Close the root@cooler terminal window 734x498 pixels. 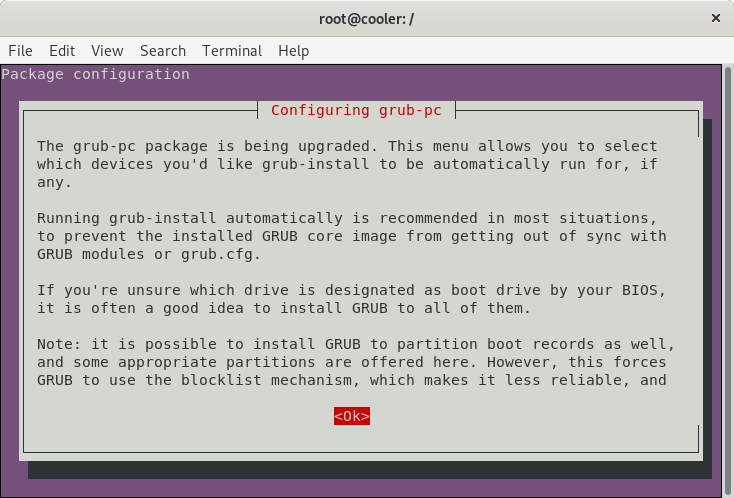click(716, 18)
